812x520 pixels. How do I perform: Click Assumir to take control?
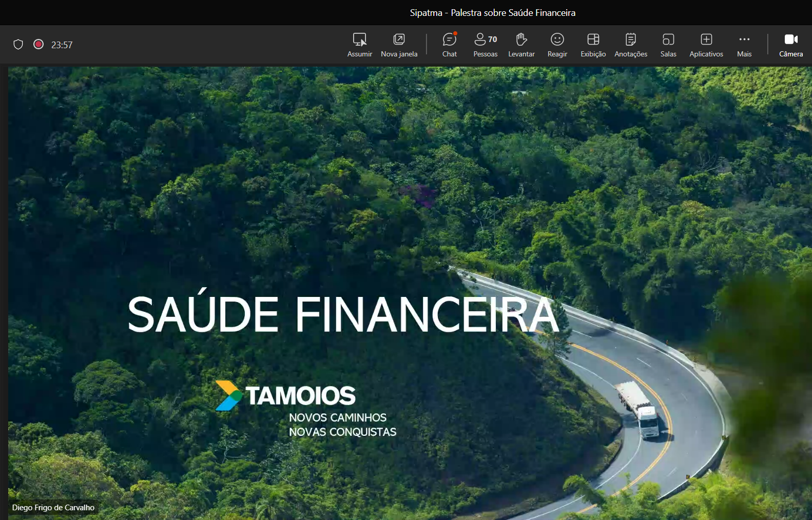click(359, 45)
